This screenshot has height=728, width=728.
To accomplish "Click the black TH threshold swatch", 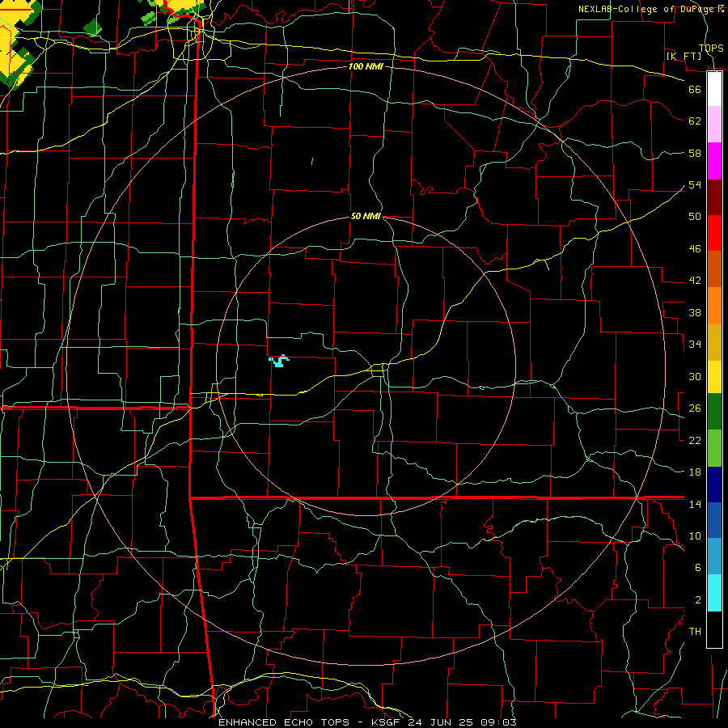I will click(x=714, y=629).
